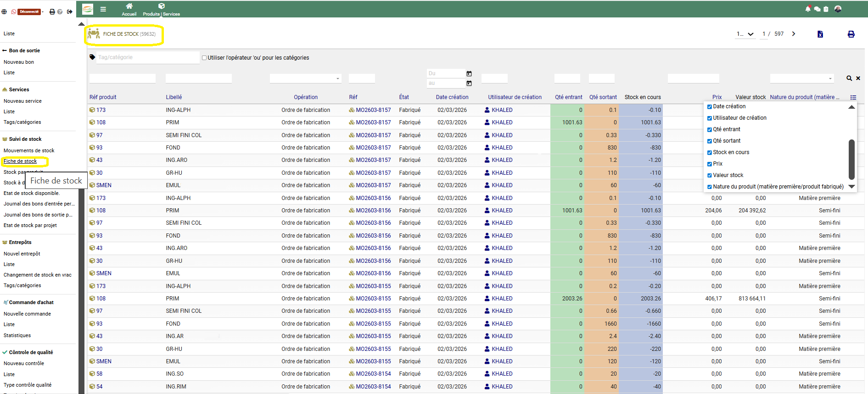868x394 pixels.
Task: Sort by Date création column header
Action: [x=452, y=97]
